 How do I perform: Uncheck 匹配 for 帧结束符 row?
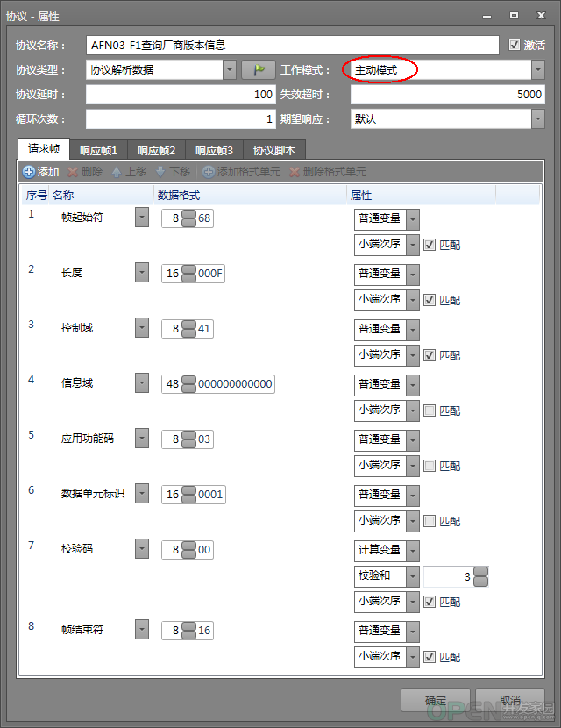coord(430,657)
